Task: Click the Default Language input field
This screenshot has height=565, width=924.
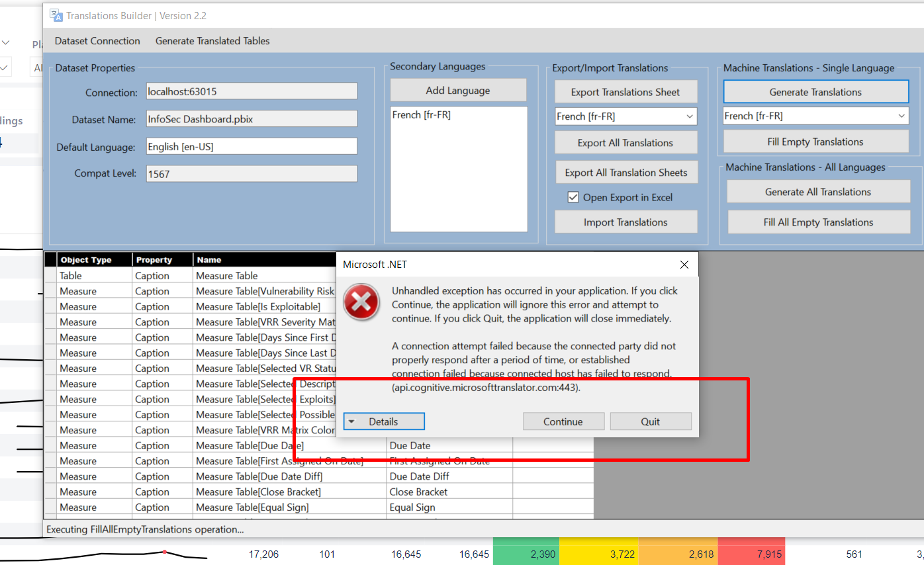Action: 252,146
